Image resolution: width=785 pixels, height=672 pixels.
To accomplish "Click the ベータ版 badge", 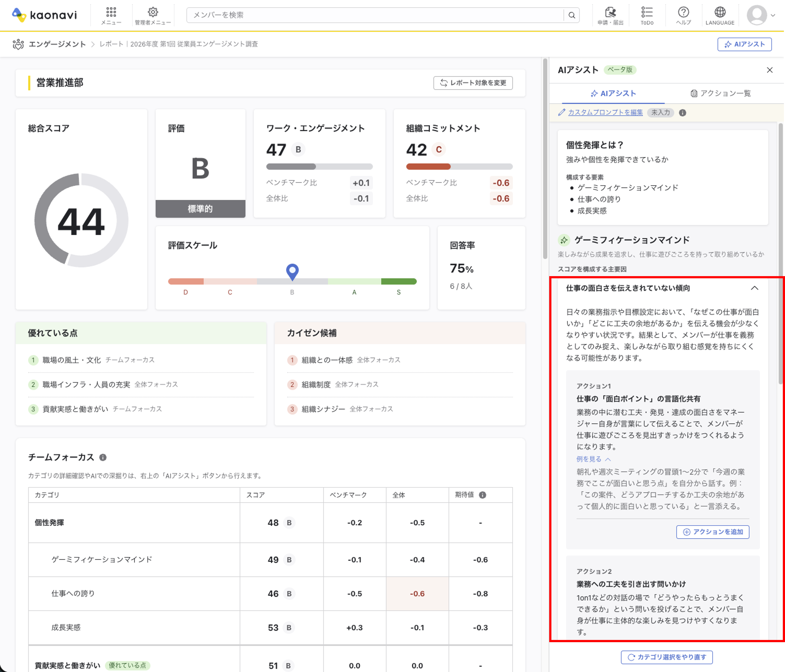I will pos(620,70).
